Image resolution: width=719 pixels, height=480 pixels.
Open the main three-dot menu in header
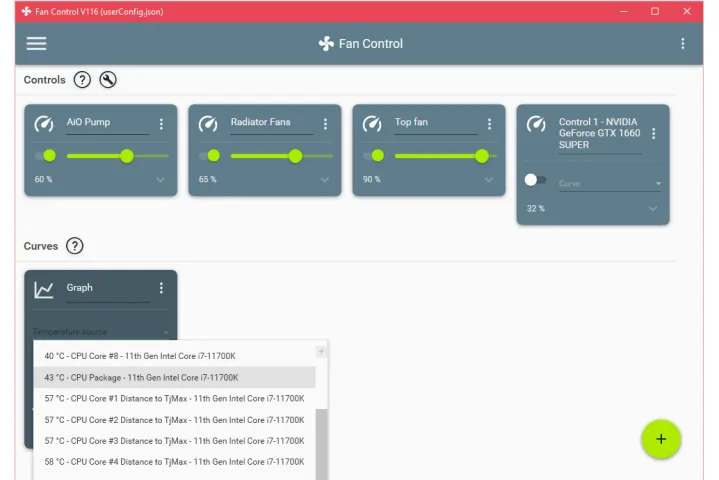[683, 44]
